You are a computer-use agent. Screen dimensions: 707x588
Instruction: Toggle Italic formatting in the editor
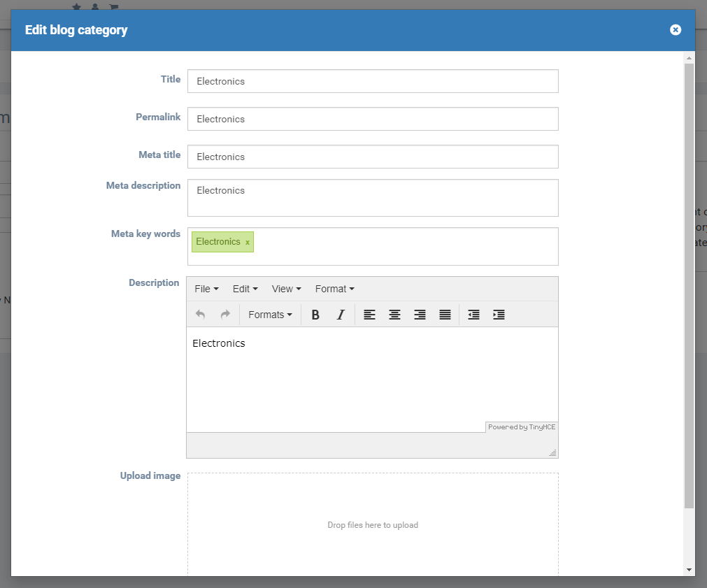341,315
